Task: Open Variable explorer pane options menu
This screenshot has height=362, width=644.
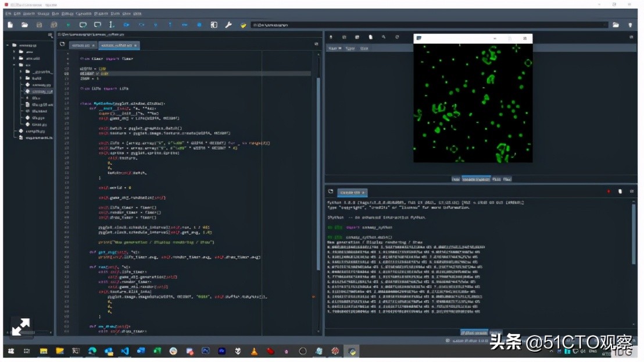Action: click(631, 37)
